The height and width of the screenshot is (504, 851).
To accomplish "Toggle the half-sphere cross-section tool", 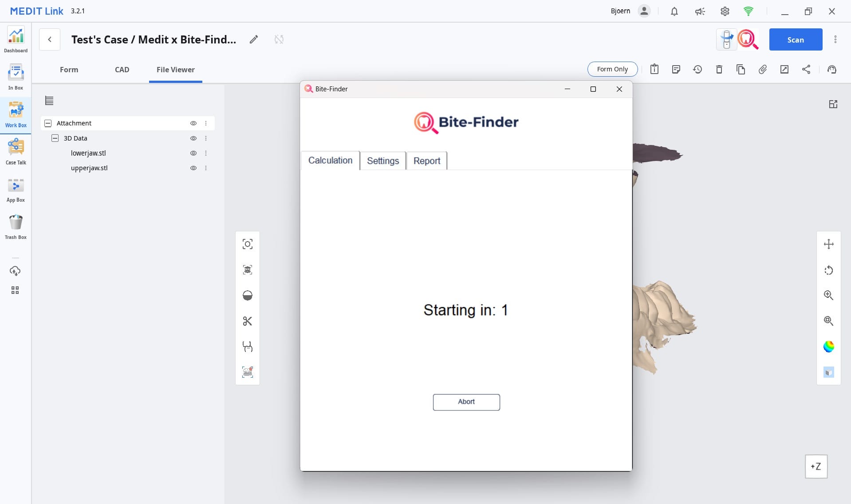I will click(248, 295).
